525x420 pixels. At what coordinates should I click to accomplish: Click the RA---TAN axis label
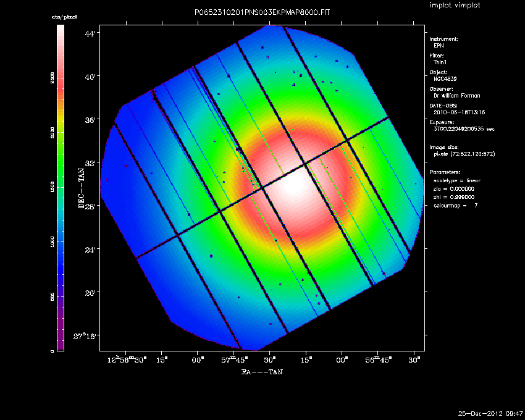click(262, 372)
